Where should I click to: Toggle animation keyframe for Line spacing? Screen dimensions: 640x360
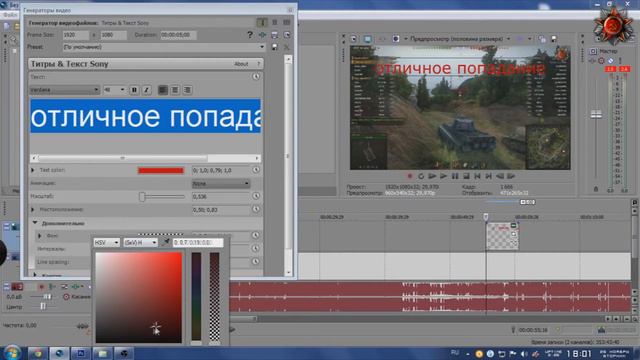(256, 262)
